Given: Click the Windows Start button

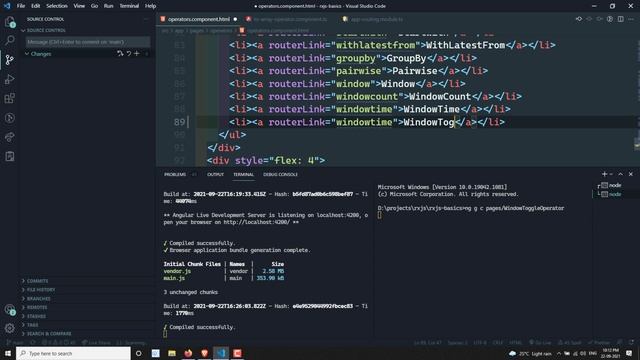Looking at the screenshot, I should [x=8, y=353].
